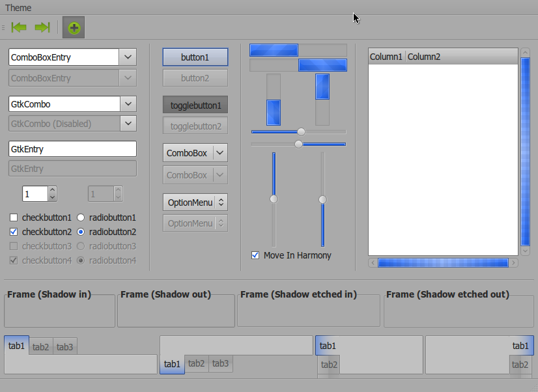This screenshot has width=538, height=392.
Task: Select tab1 in right-tabbed notebook
Action: [520, 346]
